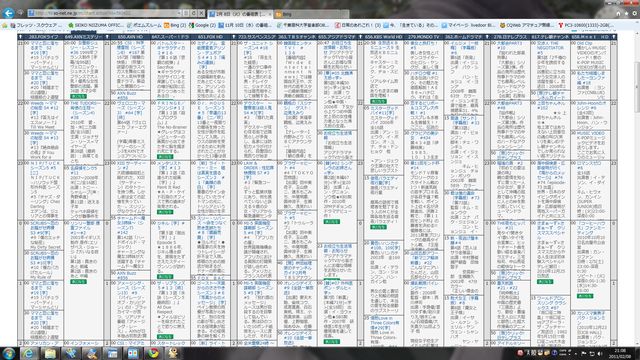Open the Google (2) favorites bookmark

click(202, 25)
